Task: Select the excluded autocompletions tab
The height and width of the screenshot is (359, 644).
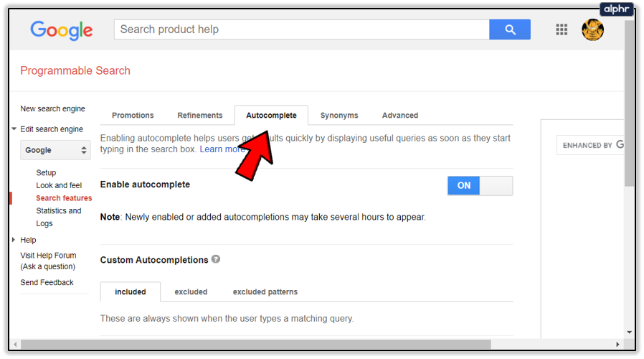Action: pyautogui.click(x=191, y=292)
